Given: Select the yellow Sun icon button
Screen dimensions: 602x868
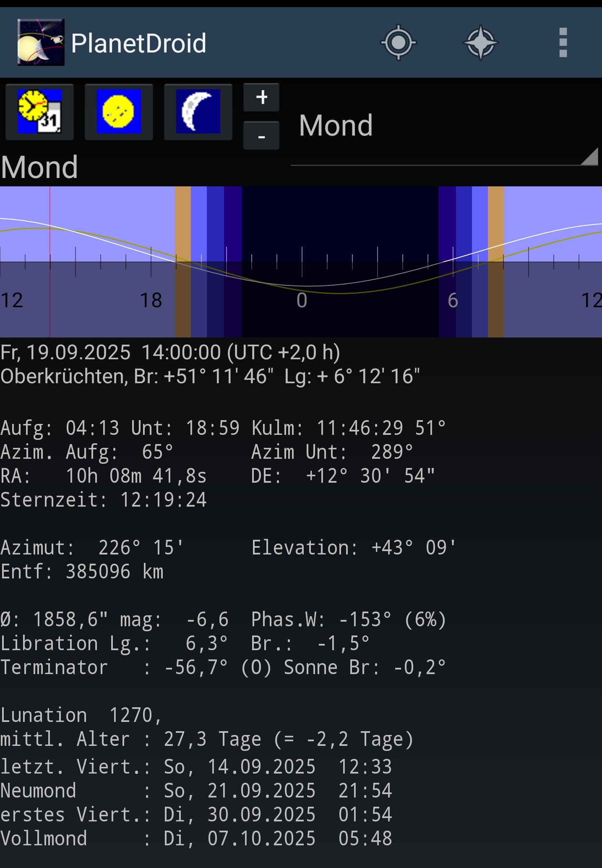Looking at the screenshot, I should tap(119, 112).
